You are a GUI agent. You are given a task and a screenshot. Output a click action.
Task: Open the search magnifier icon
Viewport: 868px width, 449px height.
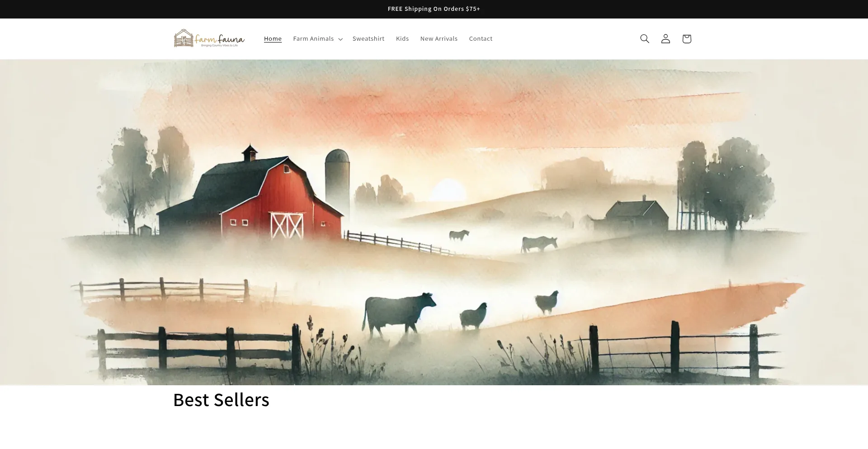(x=645, y=39)
